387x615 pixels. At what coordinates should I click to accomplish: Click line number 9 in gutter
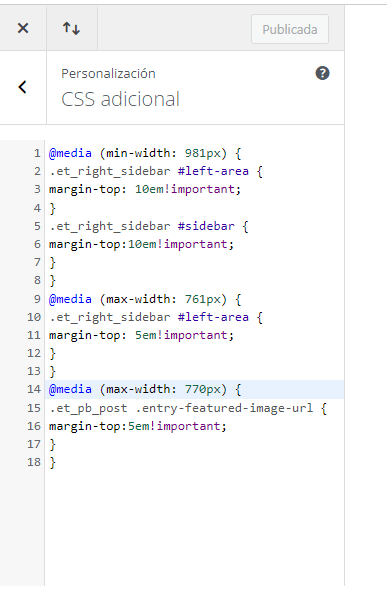[x=37, y=299]
